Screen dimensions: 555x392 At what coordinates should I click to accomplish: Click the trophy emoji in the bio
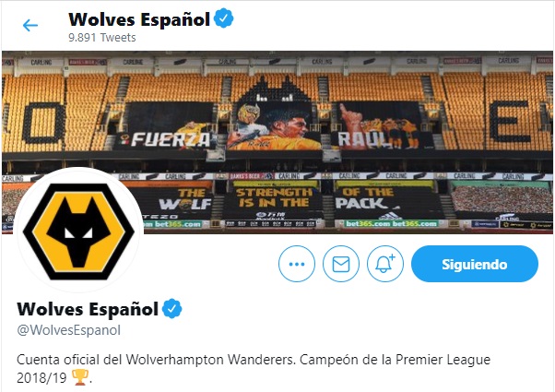coord(80,377)
